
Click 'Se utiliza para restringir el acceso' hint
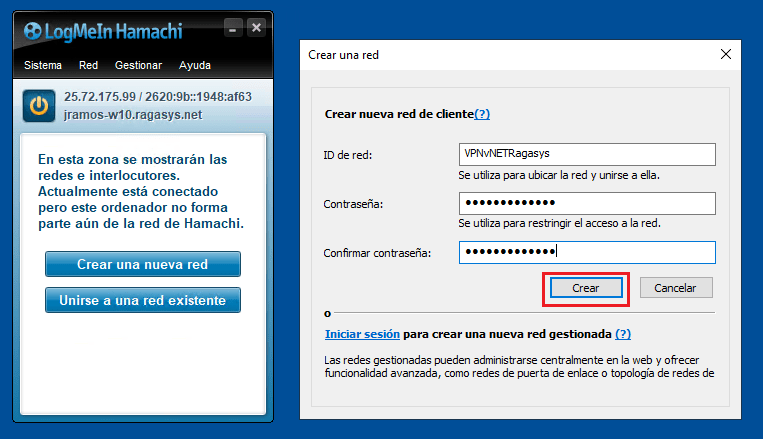click(559, 223)
